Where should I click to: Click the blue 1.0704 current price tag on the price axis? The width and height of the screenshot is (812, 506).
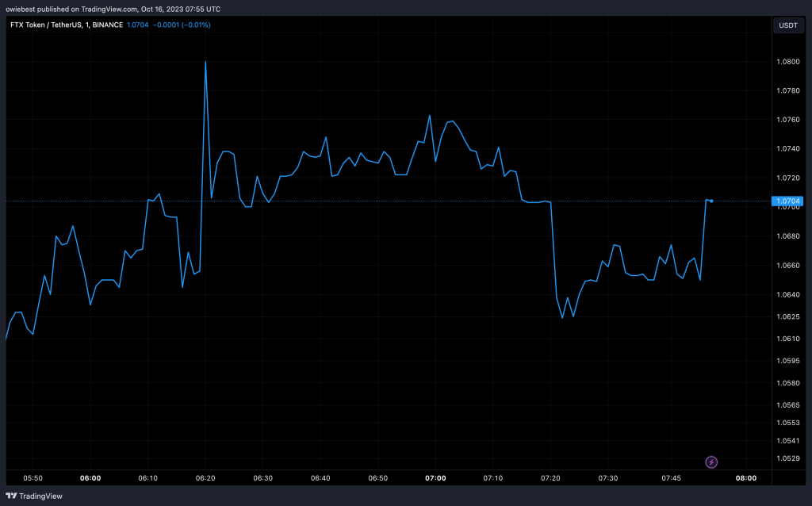788,201
